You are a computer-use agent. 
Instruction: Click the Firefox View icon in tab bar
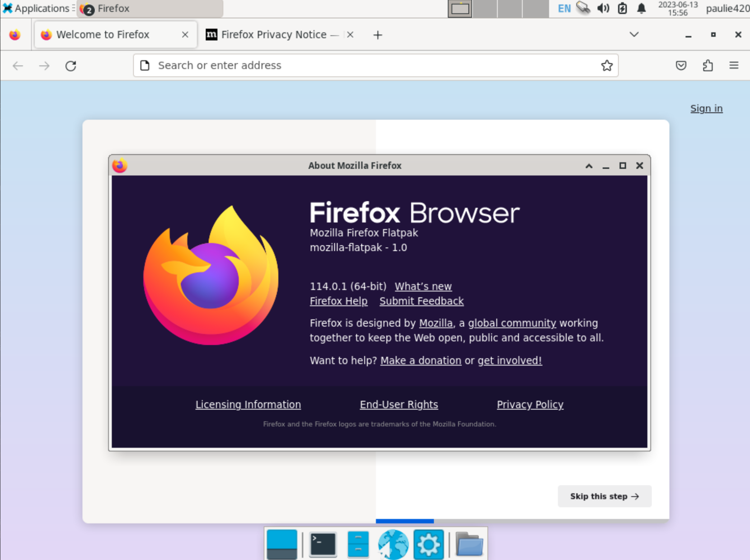click(15, 35)
